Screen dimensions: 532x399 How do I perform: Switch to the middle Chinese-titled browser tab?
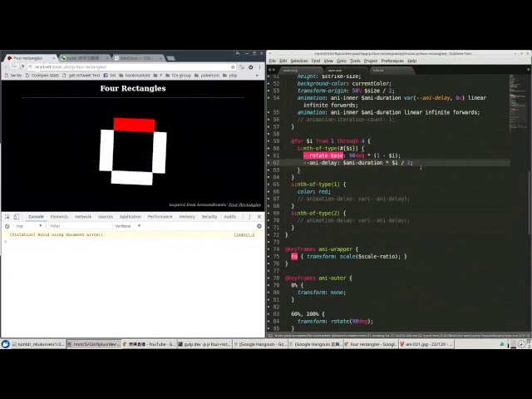coord(83,58)
